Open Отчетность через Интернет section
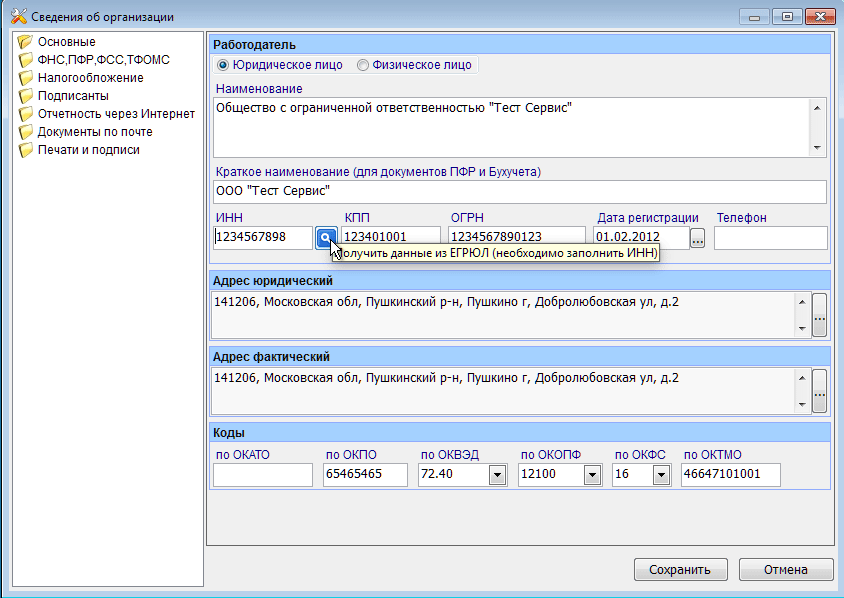The height and width of the screenshot is (598, 844). (x=116, y=114)
